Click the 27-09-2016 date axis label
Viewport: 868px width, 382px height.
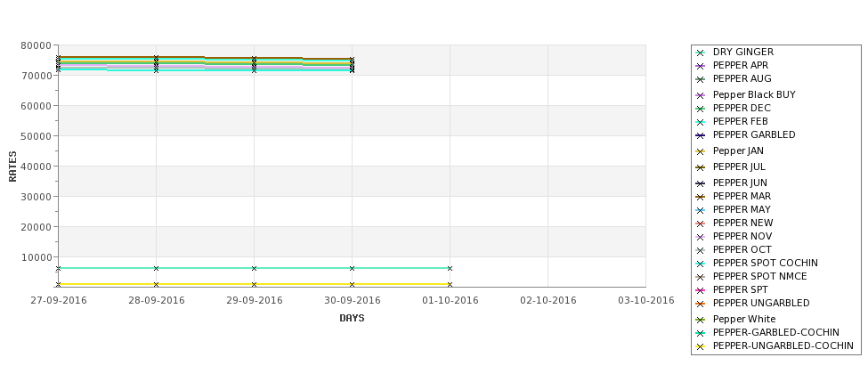pyautogui.click(x=59, y=301)
